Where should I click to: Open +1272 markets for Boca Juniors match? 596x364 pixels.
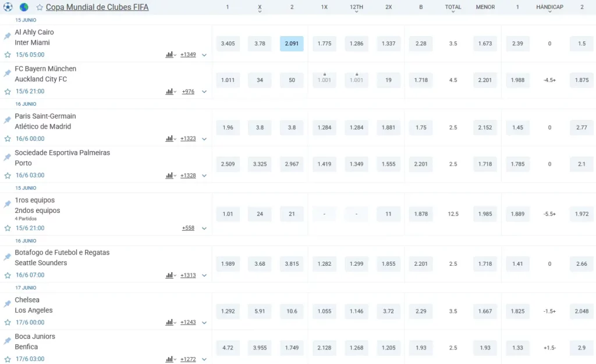click(x=188, y=359)
